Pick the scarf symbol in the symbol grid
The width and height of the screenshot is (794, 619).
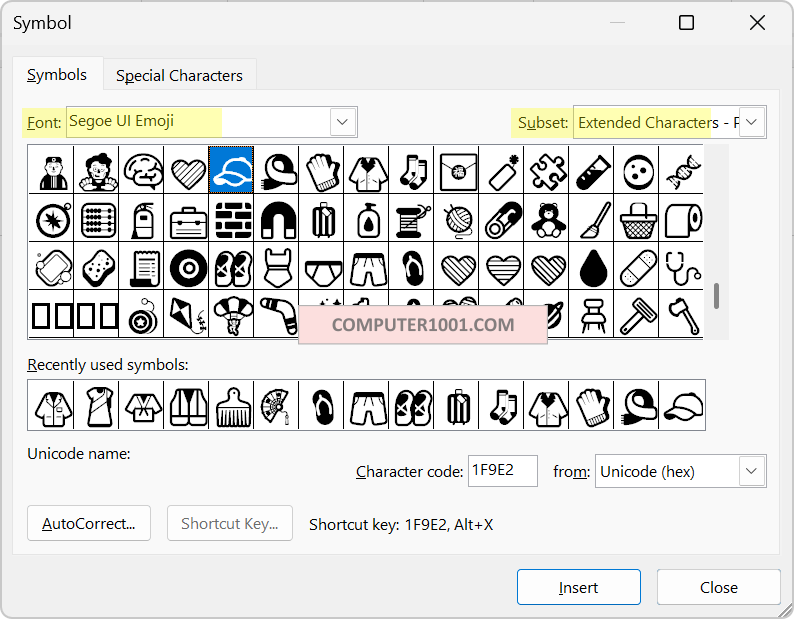276,170
